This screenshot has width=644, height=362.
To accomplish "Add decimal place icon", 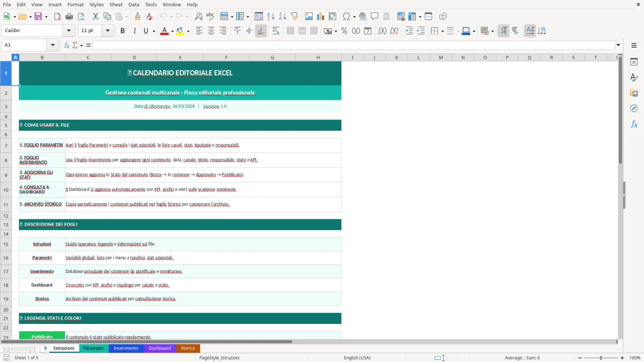I will (x=383, y=31).
